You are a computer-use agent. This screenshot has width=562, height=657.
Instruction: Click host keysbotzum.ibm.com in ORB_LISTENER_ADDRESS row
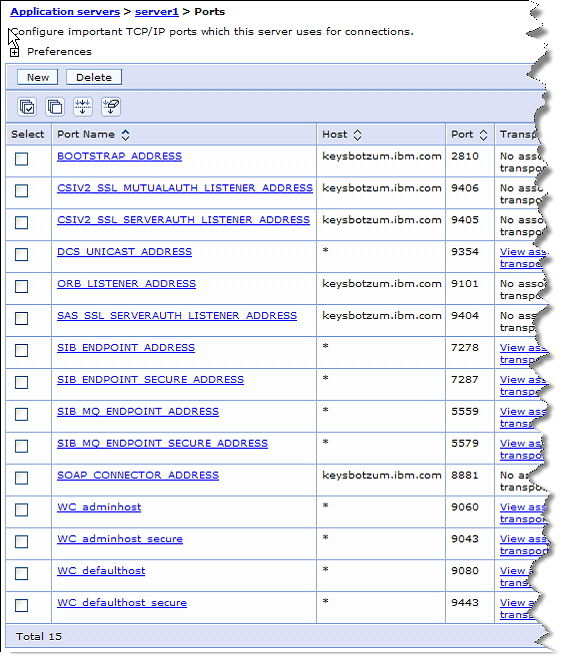pos(382,284)
